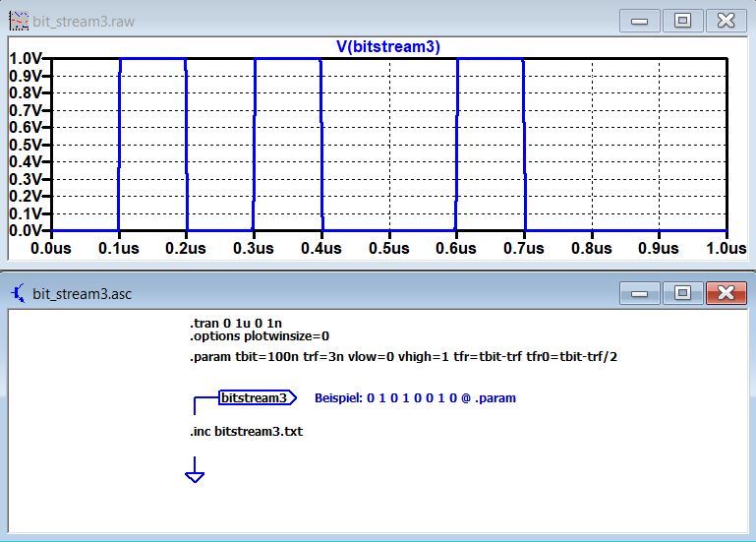Click the 0.2V y-axis label
The image size is (756, 542).
pyautogui.click(x=26, y=197)
